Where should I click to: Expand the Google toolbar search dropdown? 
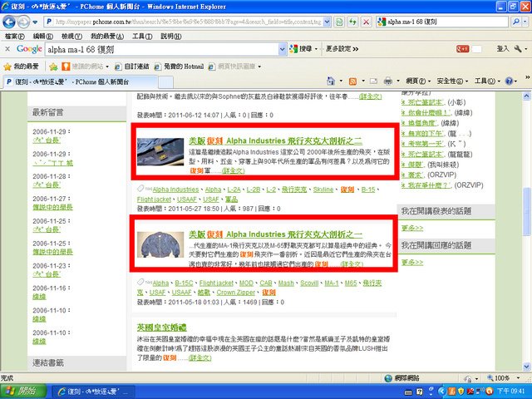coord(283,50)
